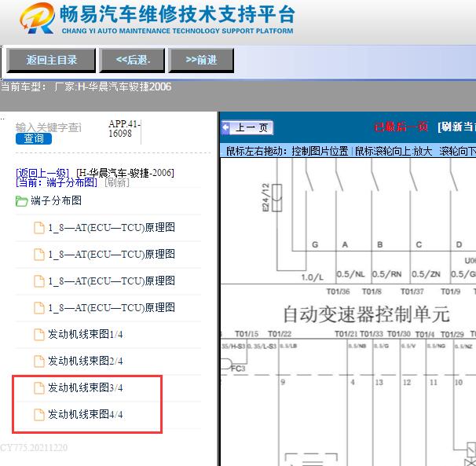
Task: Click wire label 0.5/ZN in diagram
Action: pos(426,274)
